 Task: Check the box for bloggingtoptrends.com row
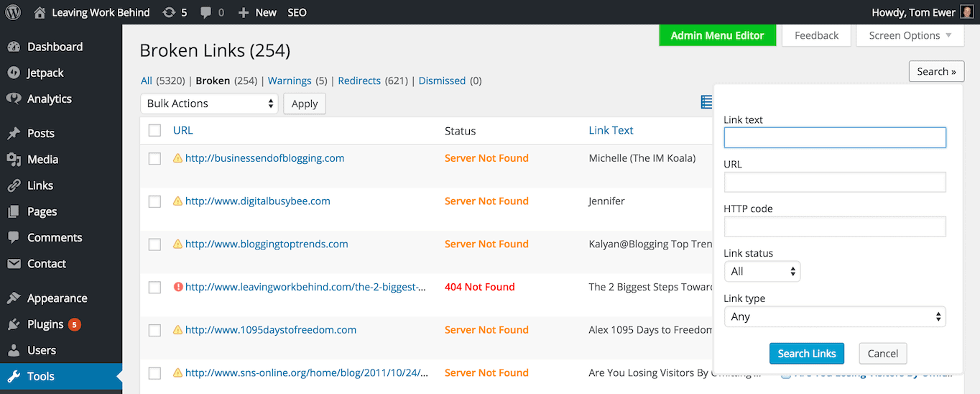point(154,244)
